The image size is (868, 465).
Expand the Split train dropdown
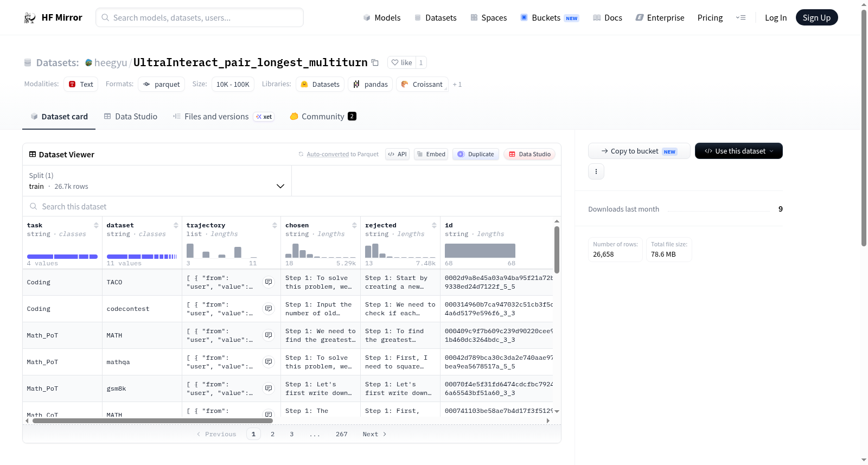(157, 181)
